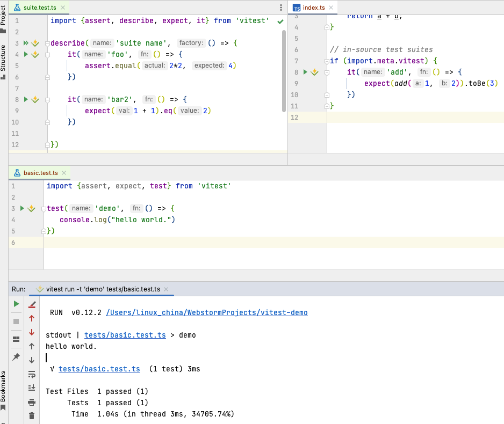Click passed-status icon next to 'add' test
Screen dimensions: 504x424
coord(314,72)
